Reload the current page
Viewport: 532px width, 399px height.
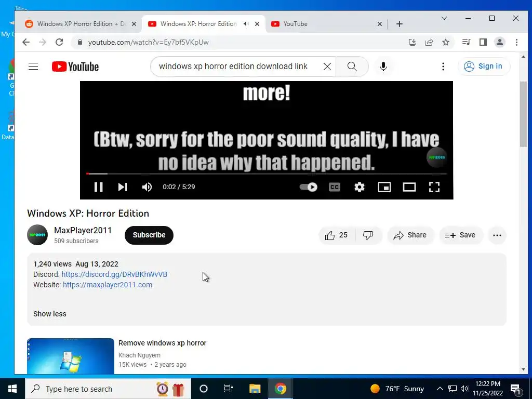(59, 42)
